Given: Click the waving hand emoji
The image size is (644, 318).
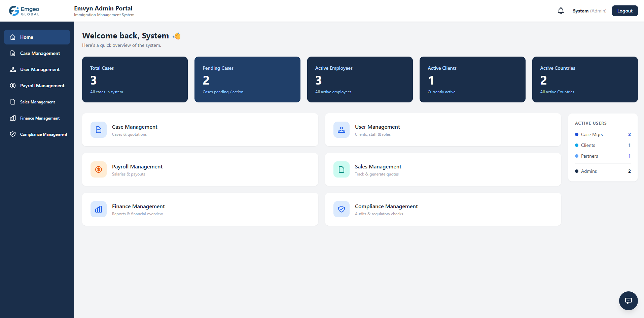Looking at the screenshot, I should pyautogui.click(x=177, y=35).
